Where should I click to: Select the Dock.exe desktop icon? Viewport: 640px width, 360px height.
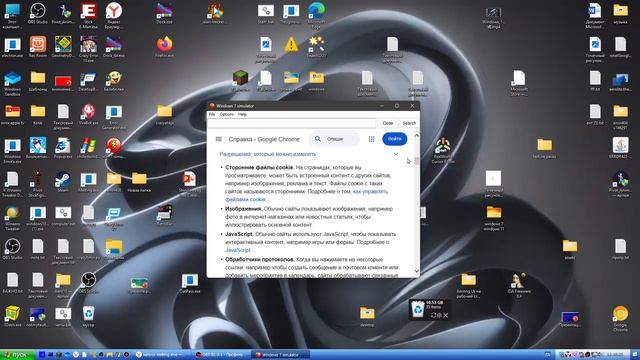(x=164, y=13)
